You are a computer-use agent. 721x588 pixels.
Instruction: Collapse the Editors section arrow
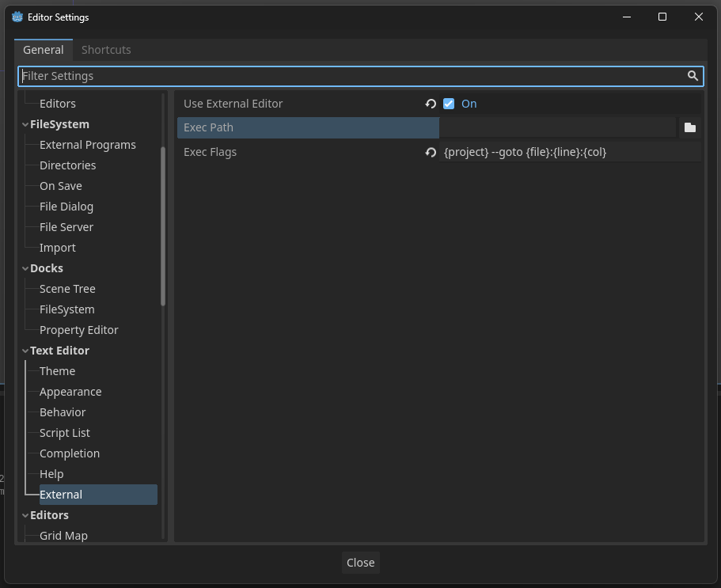pyautogui.click(x=25, y=515)
